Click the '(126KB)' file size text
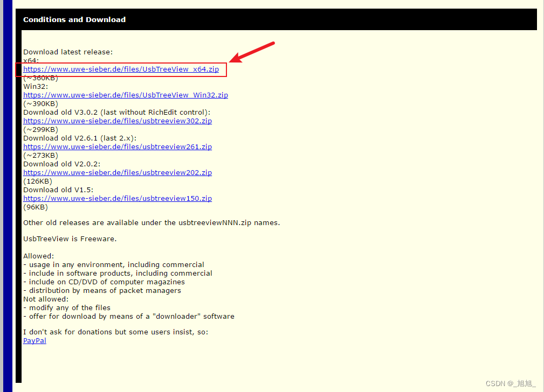 tap(38, 181)
